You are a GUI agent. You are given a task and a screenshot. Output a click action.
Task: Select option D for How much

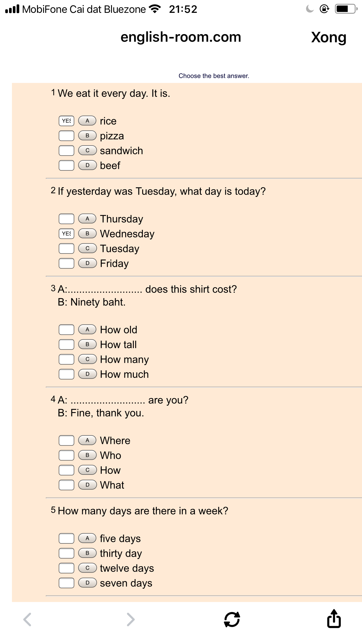pos(87,374)
